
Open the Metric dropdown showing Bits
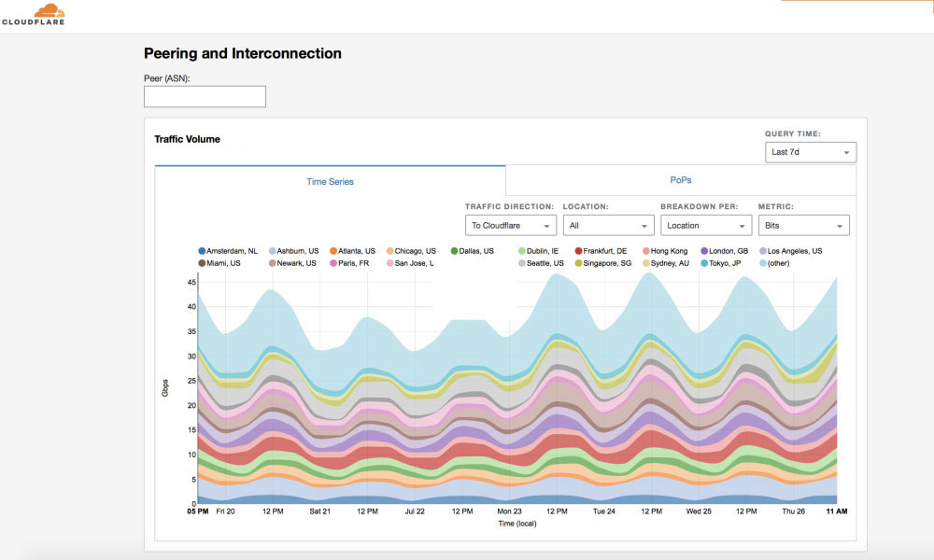pyautogui.click(x=804, y=225)
